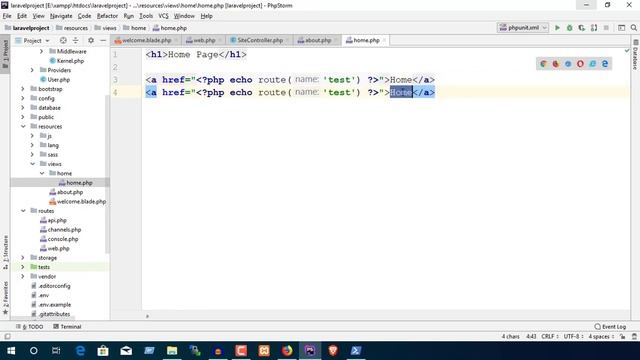Run with coverage icon in toolbar

pyautogui.click(x=582, y=28)
